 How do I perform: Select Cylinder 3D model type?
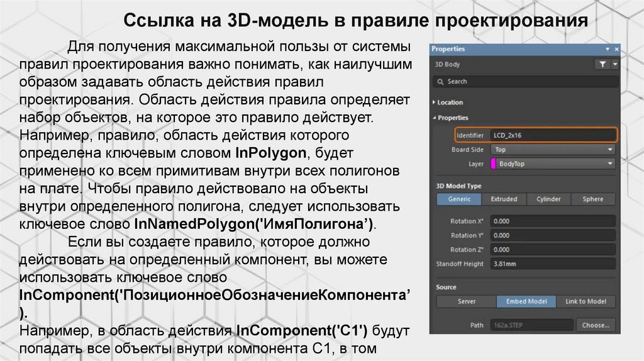548,199
